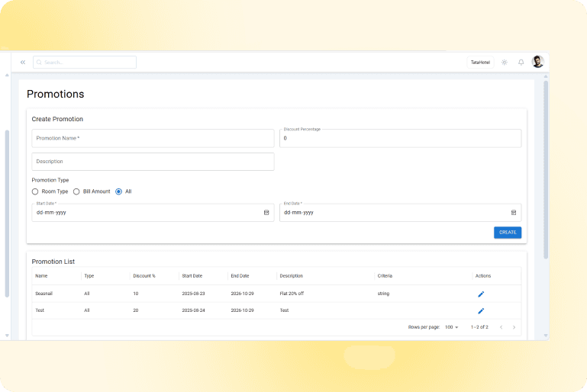Click the Criteria column header
Screen dimensions: 587x392
click(385, 276)
